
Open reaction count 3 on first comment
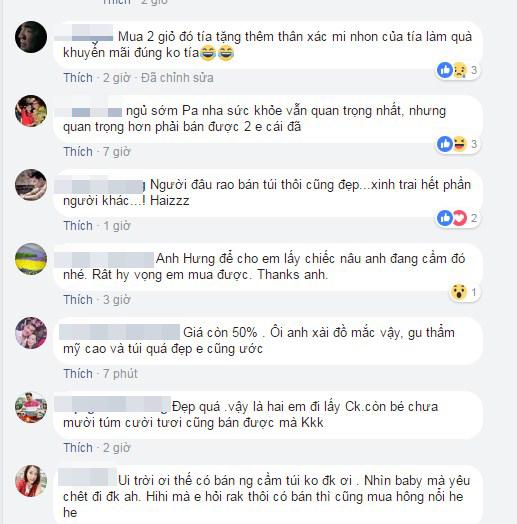pyautogui.click(x=474, y=70)
